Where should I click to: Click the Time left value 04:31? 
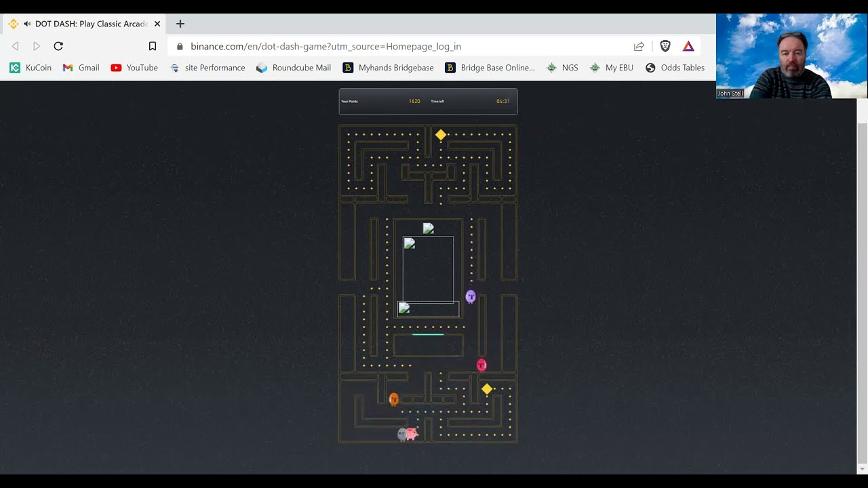(503, 102)
